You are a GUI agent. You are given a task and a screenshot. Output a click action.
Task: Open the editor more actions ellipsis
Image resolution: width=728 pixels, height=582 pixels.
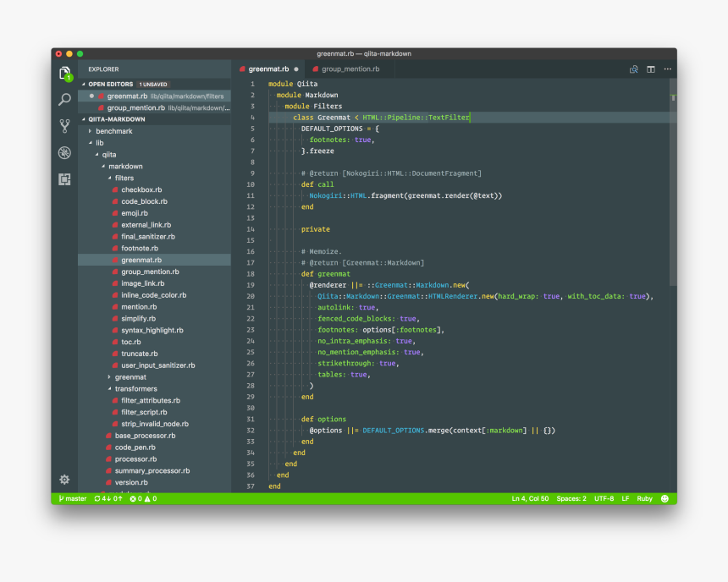coord(668,69)
